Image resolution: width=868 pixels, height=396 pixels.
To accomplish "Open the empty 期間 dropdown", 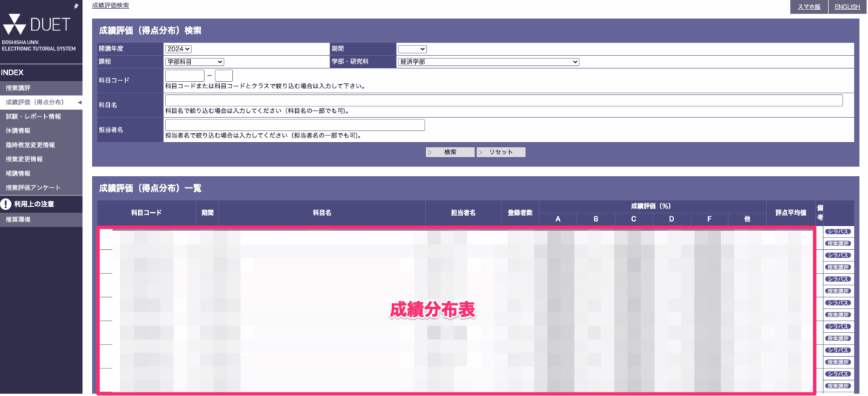I will click(x=412, y=49).
